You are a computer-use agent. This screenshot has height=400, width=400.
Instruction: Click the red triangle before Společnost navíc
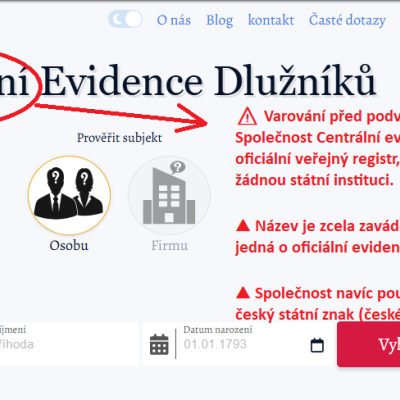(243, 293)
